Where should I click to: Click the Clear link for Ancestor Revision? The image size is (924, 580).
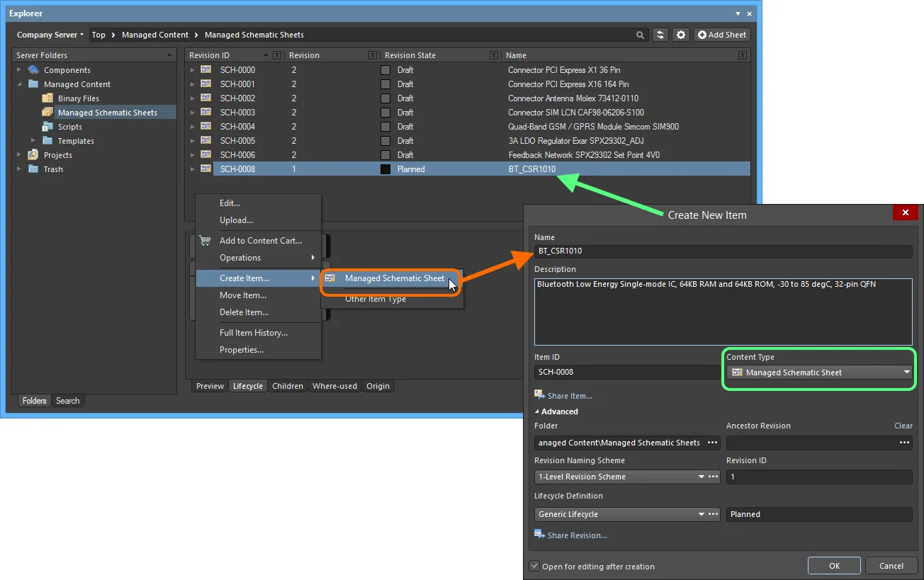(903, 426)
